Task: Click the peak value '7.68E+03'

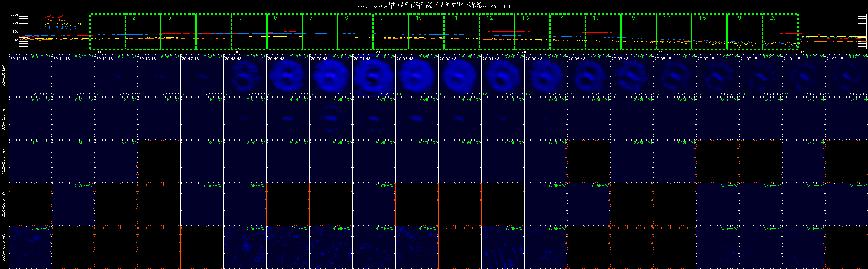Action: [x=213, y=57]
